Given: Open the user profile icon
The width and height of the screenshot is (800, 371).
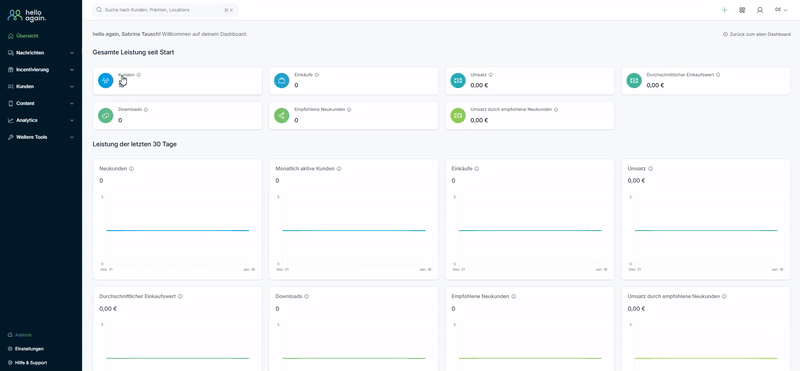Looking at the screenshot, I should tap(760, 10).
